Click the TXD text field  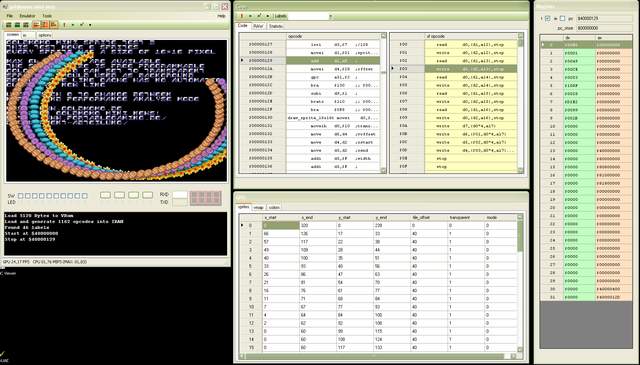[x=180, y=202]
